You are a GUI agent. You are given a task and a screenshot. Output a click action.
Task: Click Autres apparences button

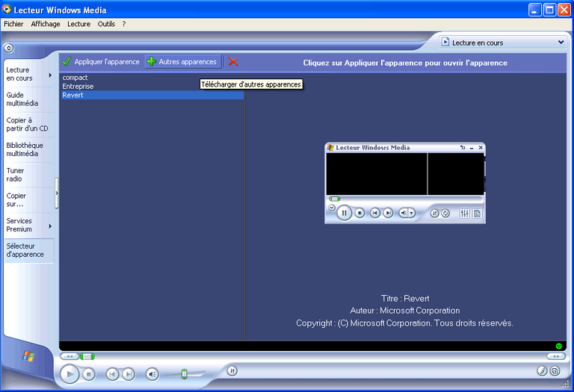183,61
